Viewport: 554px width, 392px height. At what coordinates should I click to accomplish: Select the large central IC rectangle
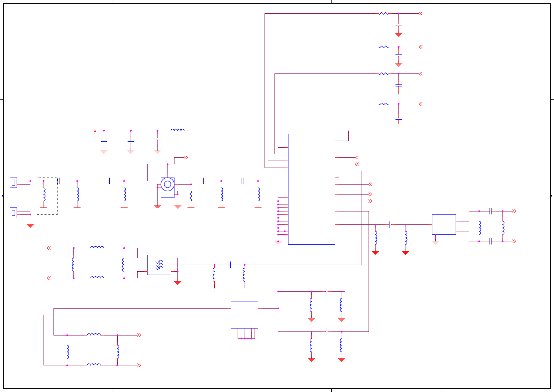[x=311, y=189]
